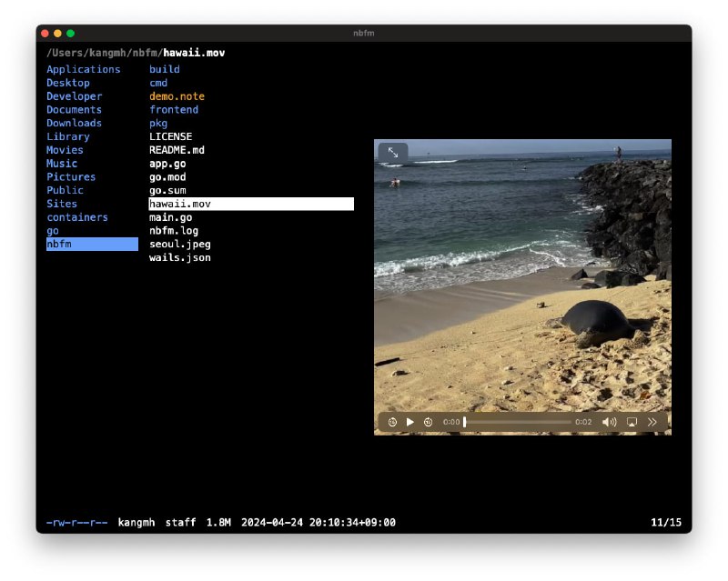Mute the video volume
This screenshot has height=581, width=728.
(x=609, y=422)
